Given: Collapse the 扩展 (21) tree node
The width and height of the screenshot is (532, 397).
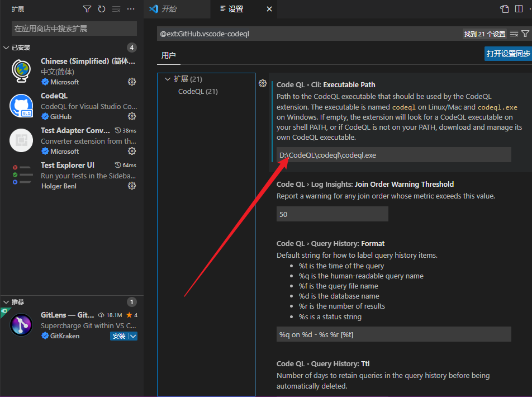Looking at the screenshot, I should click(167, 79).
